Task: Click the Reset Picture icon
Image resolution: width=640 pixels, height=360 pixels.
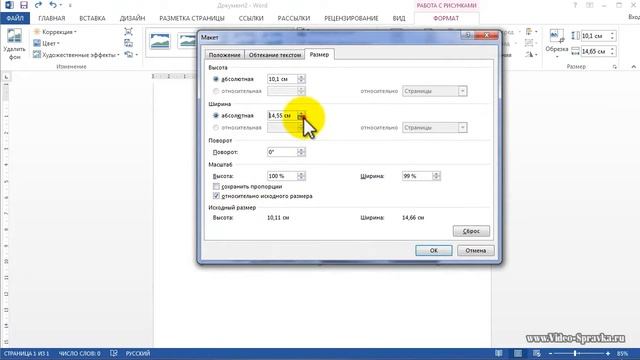Action: coord(129,55)
